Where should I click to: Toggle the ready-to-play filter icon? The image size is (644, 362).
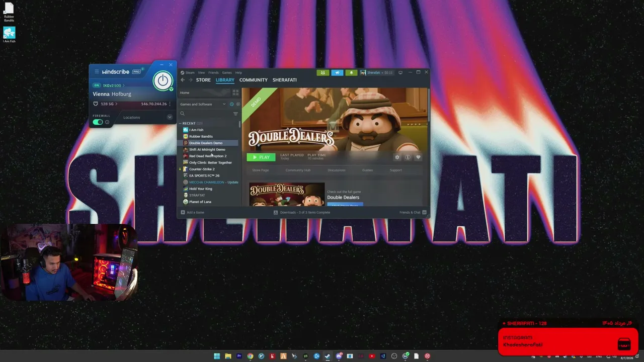tap(238, 104)
